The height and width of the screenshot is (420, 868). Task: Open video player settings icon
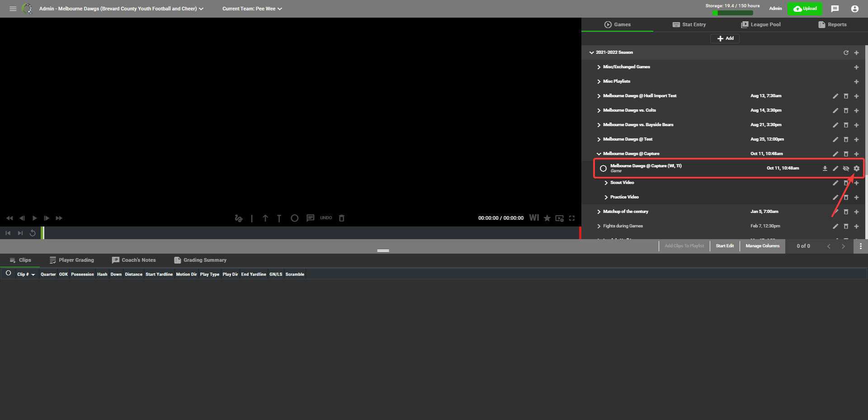(x=560, y=218)
